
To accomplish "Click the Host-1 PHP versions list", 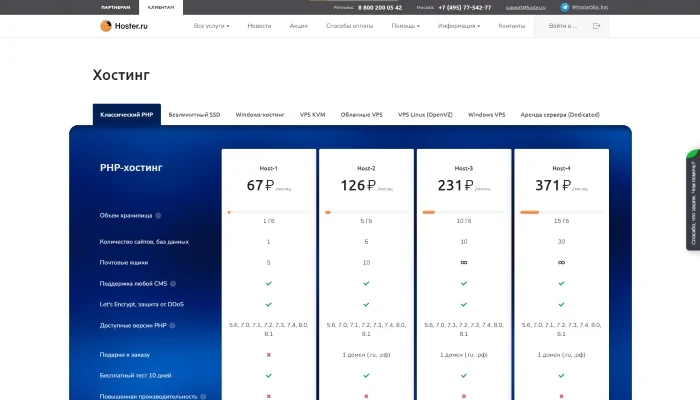I will 269,329.
